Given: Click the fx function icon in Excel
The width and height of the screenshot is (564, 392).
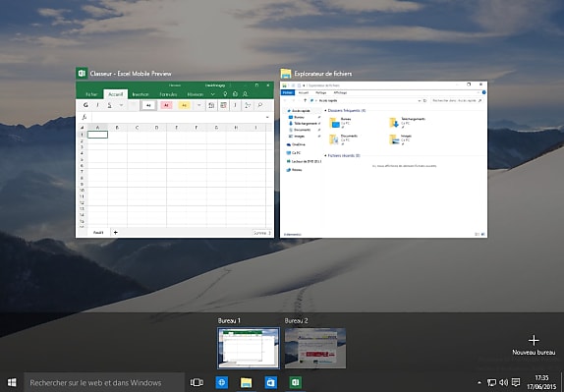Looking at the screenshot, I should click(85, 117).
